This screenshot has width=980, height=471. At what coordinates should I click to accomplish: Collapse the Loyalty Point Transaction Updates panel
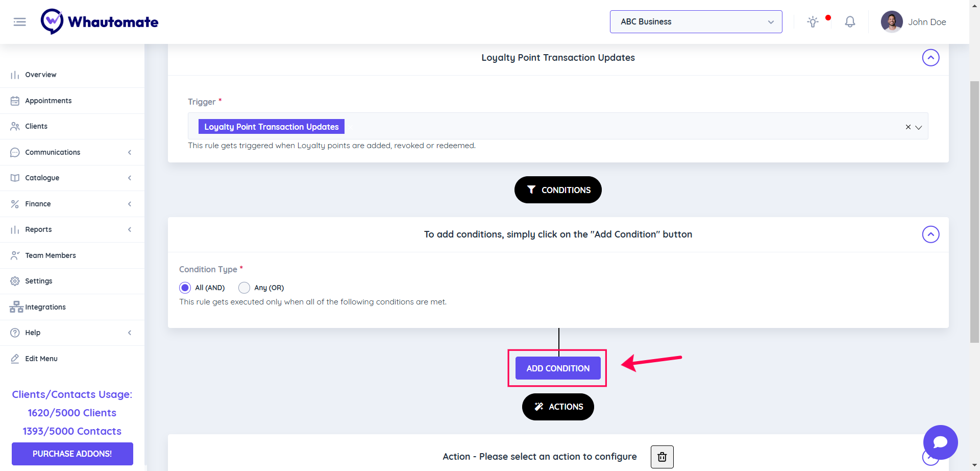930,58
